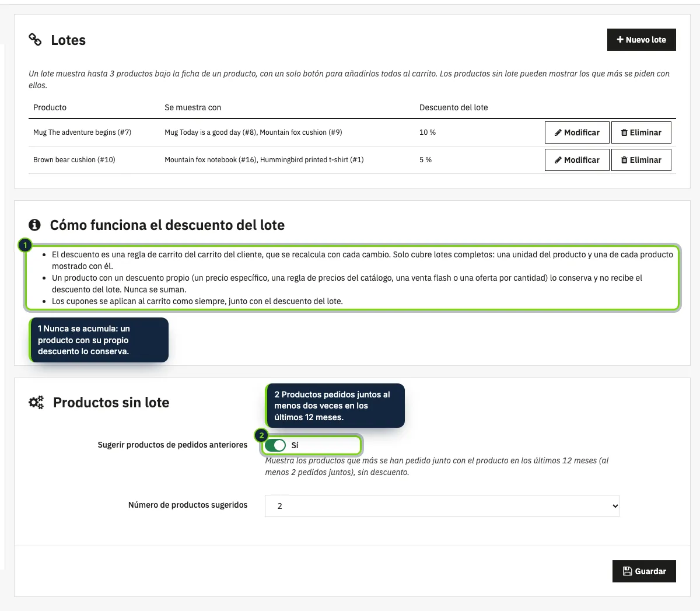The width and height of the screenshot is (700, 611).
Task: Delete the Mug The adventure begins bundle
Action: tap(641, 132)
